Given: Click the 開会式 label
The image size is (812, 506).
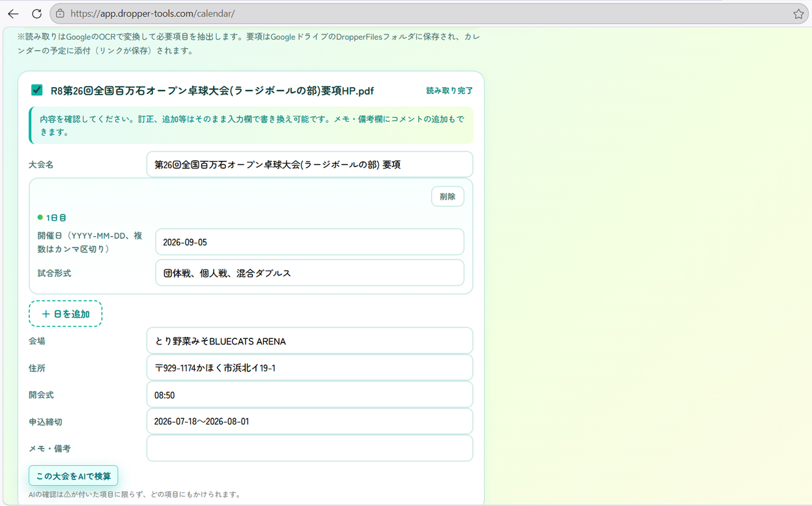Looking at the screenshot, I should click(x=41, y=394).
